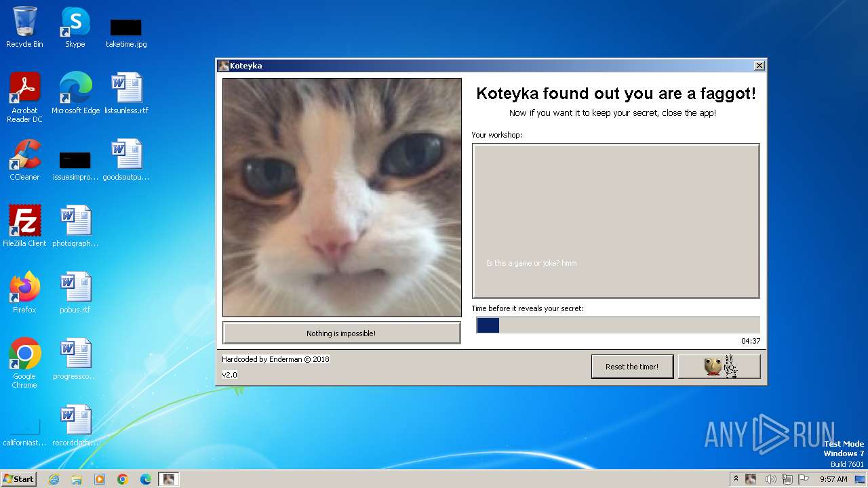Open Microsoft Edge desktop shortcut

tap(75, 94)
